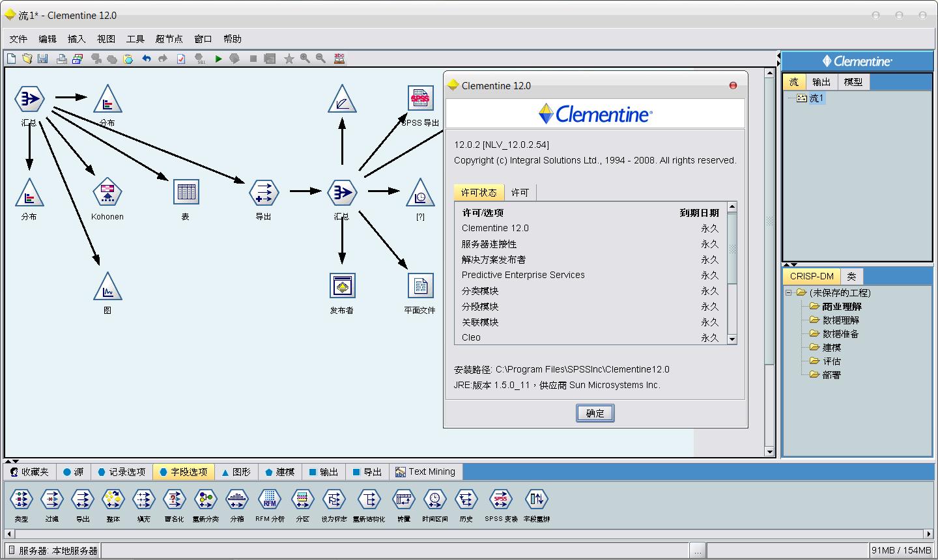Open the 收藏夹 (Favorites) palette tab
The width and height of the screenshot is (938, 560).
coord(30,472)
